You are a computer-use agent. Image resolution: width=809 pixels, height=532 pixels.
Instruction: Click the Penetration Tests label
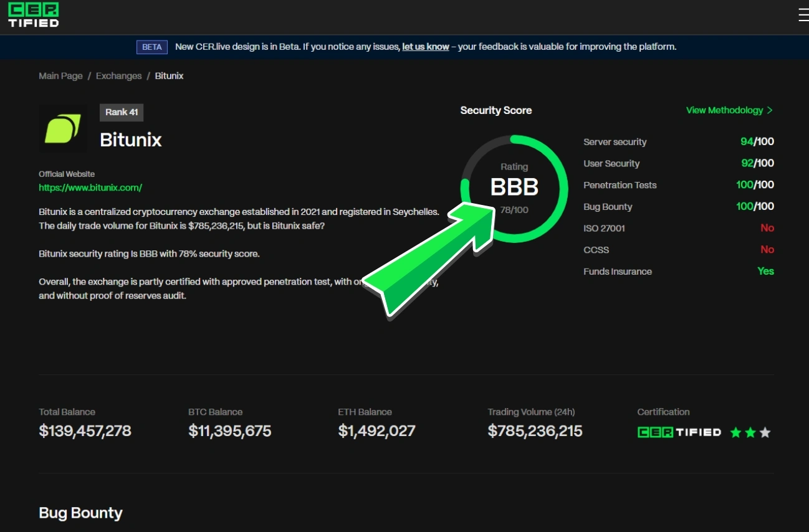[x=620, y=185]
